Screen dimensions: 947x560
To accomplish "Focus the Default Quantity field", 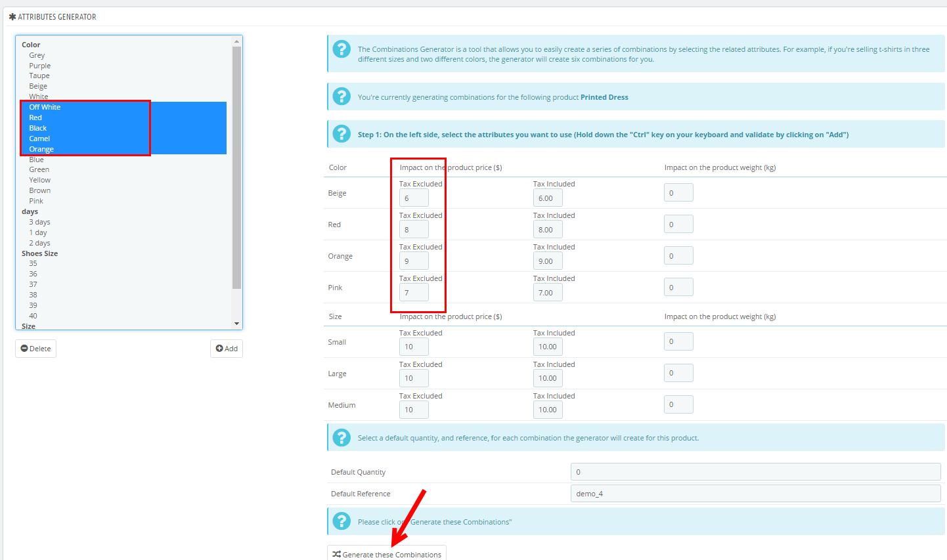I will pyautogui.click(x=755, y=471).
